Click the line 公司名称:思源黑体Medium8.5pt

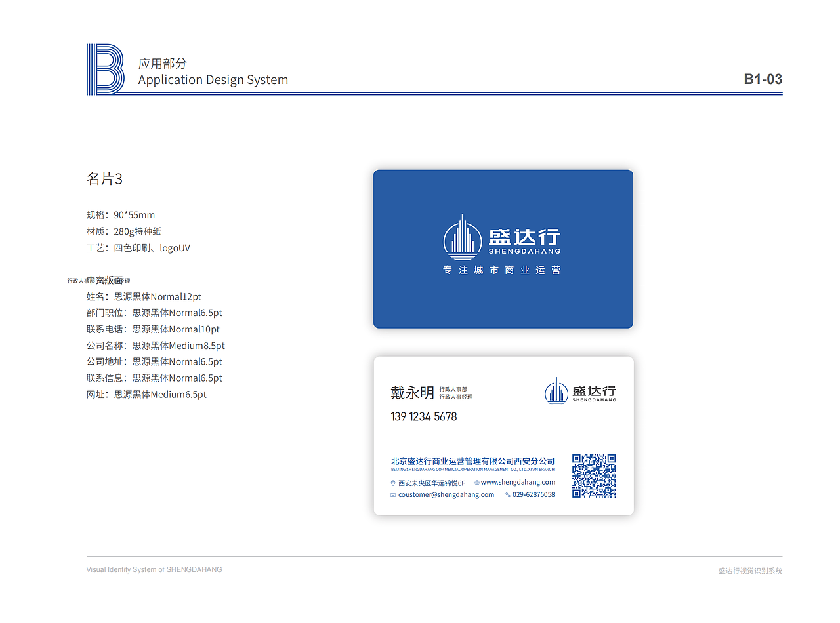pyautogui.click(x=156, y=346)
